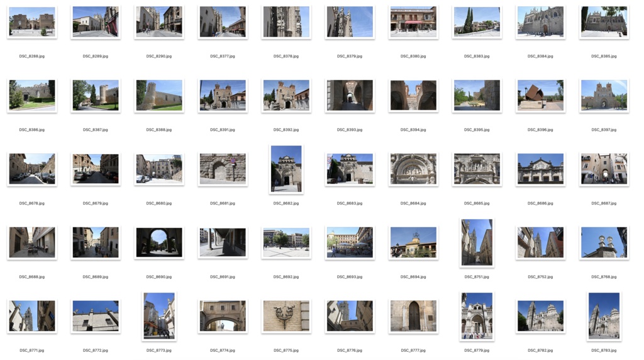Pick the DSC_8386.jpg garden wall thumbnail

pyautogui.click(x=32, y=95)
